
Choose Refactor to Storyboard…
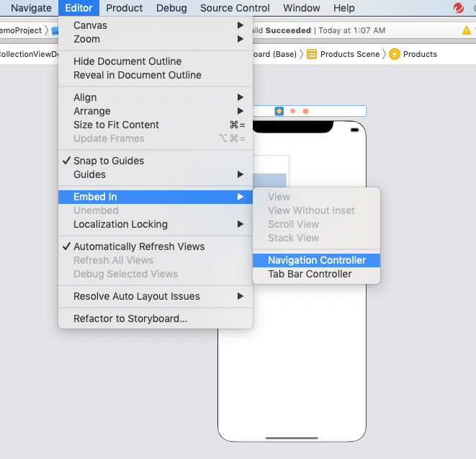156,318
